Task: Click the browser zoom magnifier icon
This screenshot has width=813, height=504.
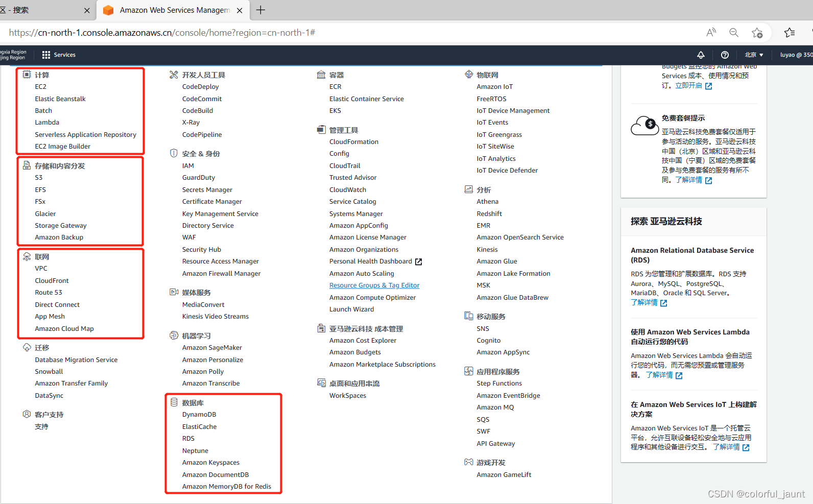Action: point(734,33)
